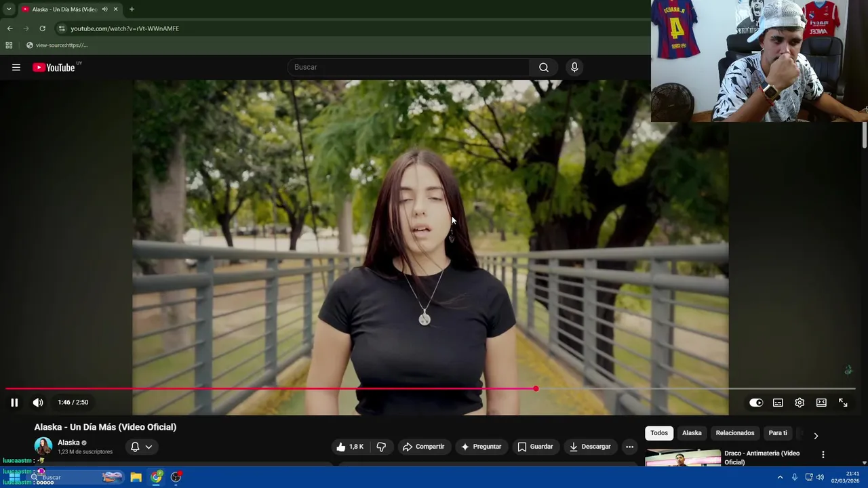Show hidden system tray icons

coord(780,477)
